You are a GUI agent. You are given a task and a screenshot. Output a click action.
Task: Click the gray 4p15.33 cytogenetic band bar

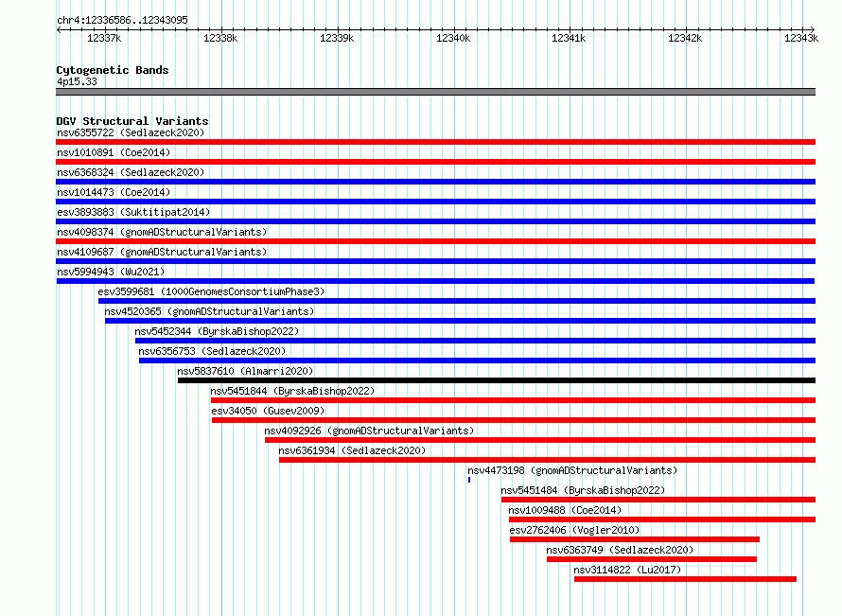pos(435,92)
